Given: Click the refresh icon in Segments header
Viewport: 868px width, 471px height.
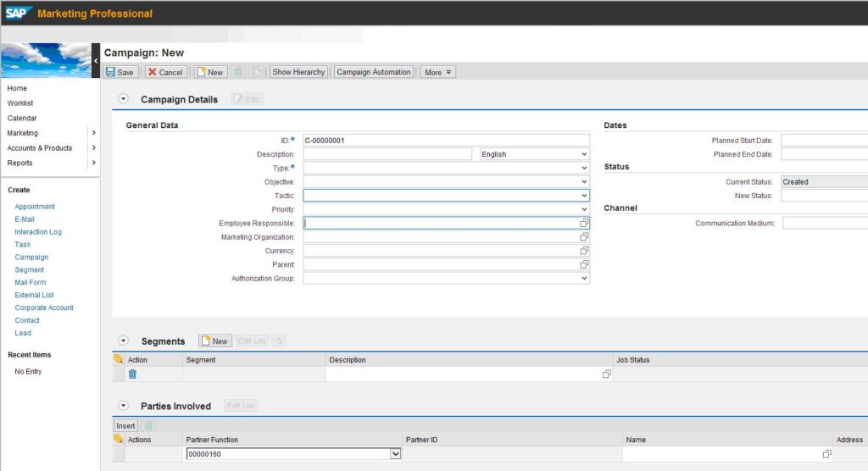Looking at the screenshot, I should (280, 341).
